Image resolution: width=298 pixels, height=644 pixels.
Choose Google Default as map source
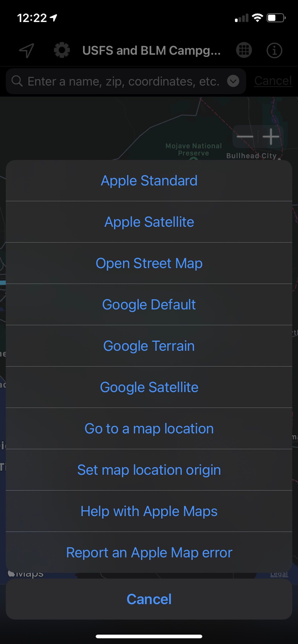[x=149, y=304]
